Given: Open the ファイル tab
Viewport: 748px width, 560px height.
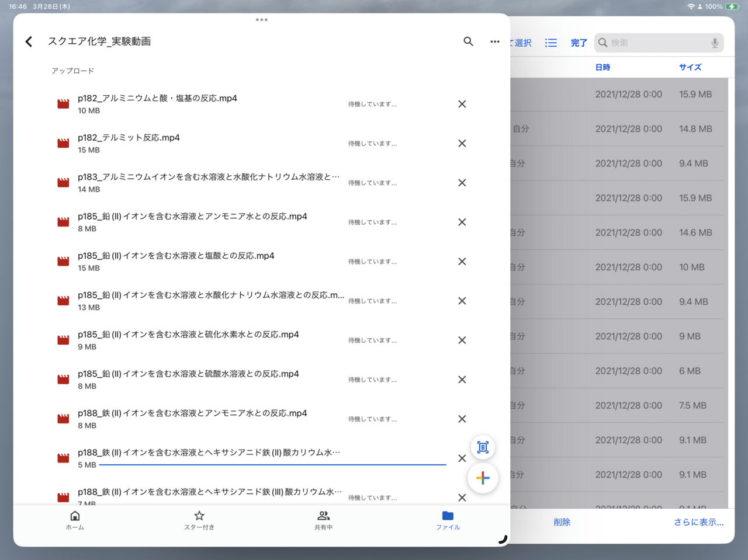Looking at the screenshot, I should coord(448,520).
